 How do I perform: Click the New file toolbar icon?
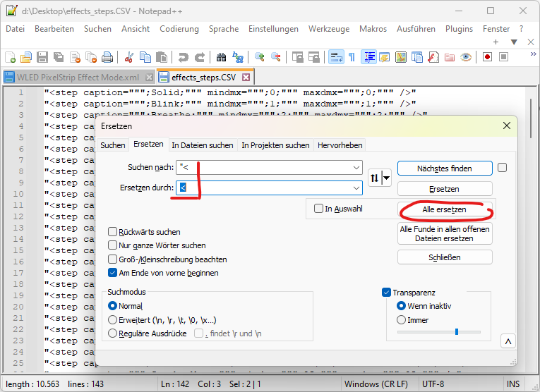click(11, 57)
